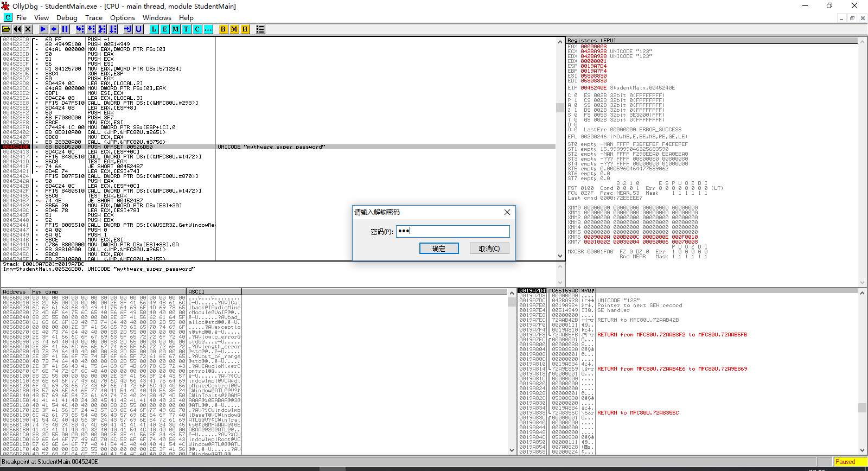Open the Debug menu
868x471 pixels.
[67, 18]
